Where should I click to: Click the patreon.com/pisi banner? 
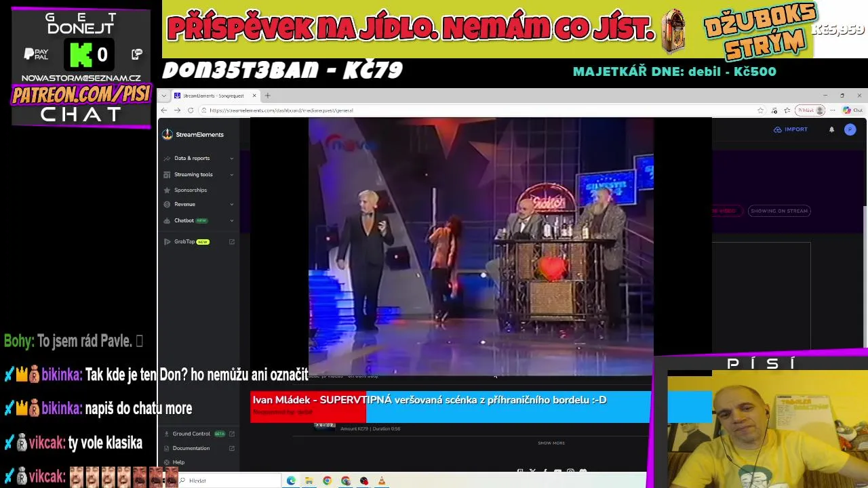[81, 94]
